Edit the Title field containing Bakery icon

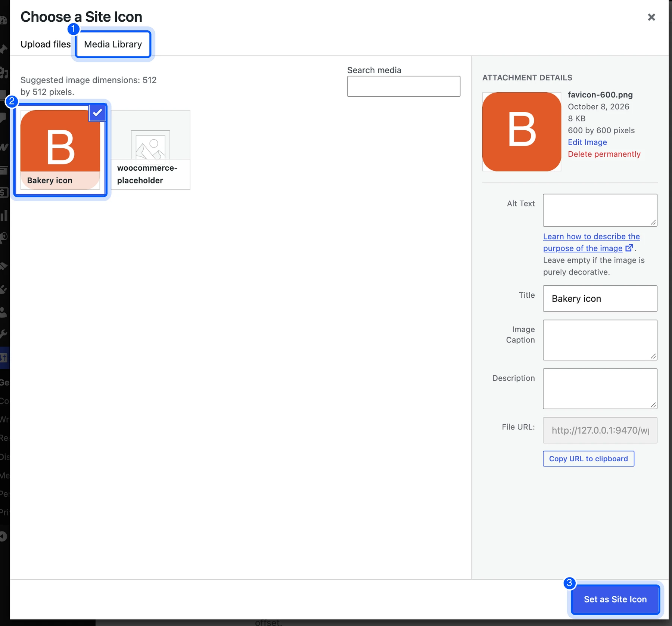[x=600, y=298]
